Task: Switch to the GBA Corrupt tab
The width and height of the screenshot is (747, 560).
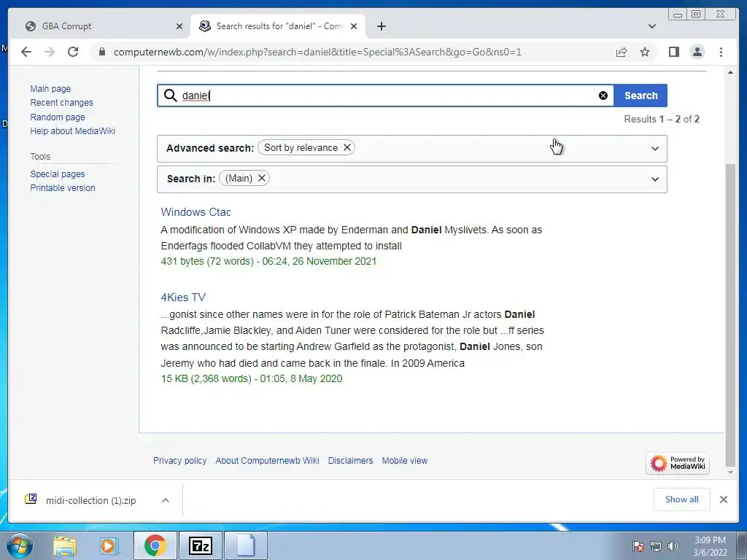Action: [x=100, y=26]
